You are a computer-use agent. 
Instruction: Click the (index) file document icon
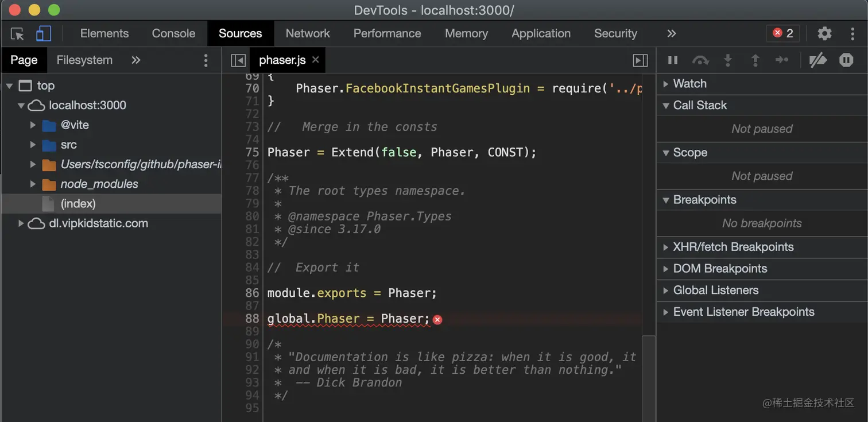(49, 204)
